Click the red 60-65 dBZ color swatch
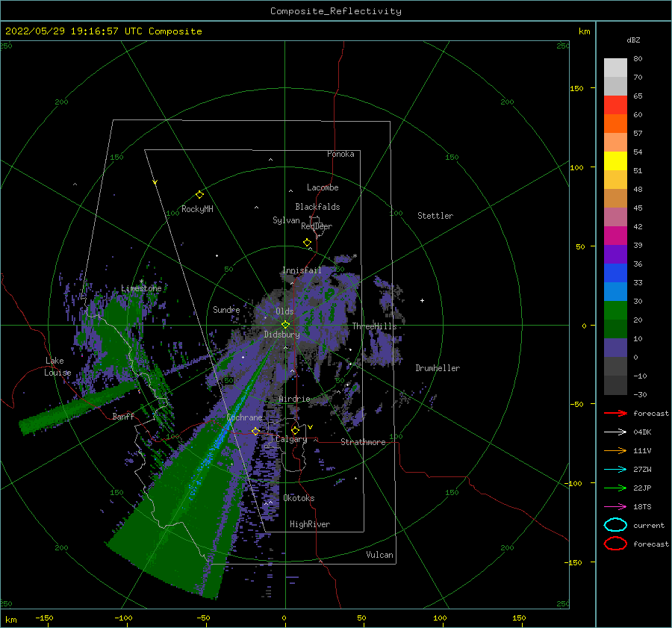 point(615,105)
